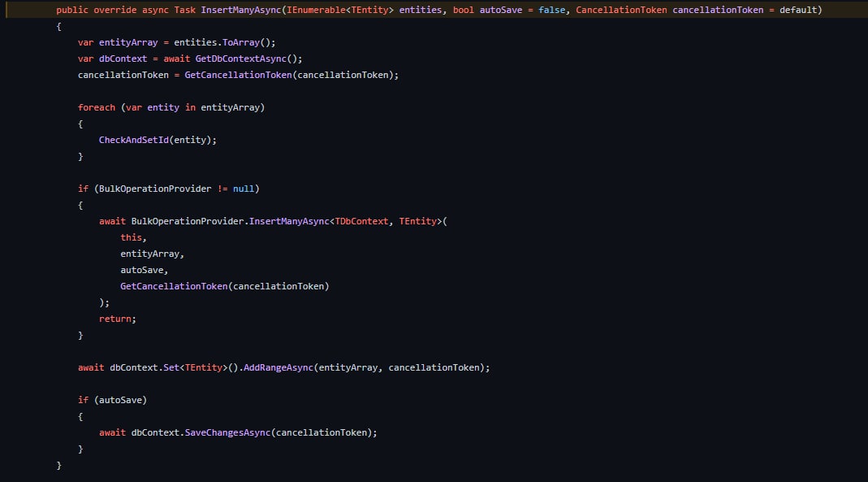Viewport: 868px width, 482px height.
Task: Click 'entityArray' in the var declaration
Action: pos(128,42)
